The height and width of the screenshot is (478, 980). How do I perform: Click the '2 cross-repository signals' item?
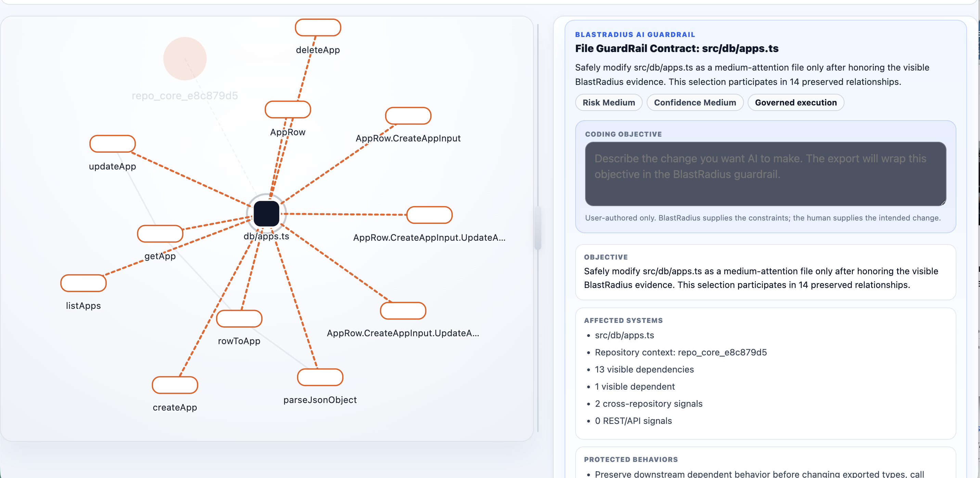pos(648,403)
